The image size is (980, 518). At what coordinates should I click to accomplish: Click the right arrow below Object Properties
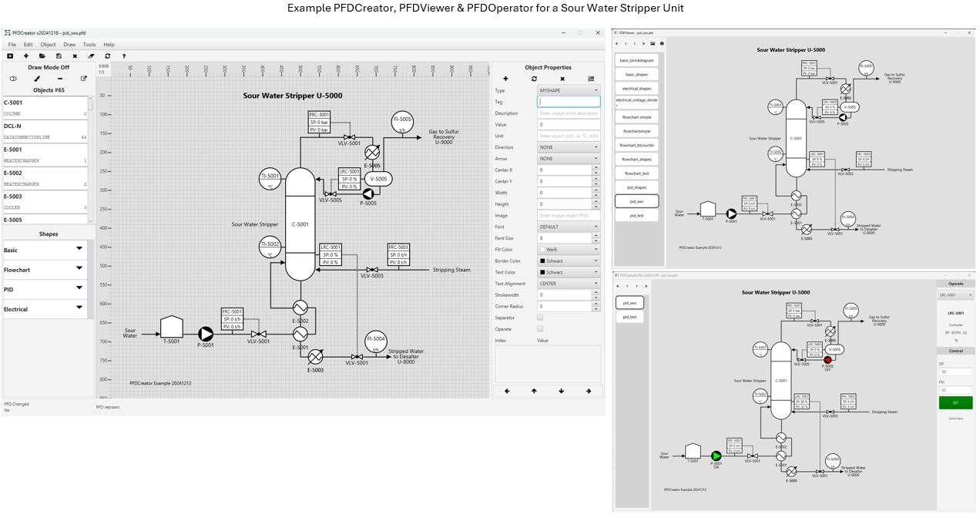pos(589,391)
